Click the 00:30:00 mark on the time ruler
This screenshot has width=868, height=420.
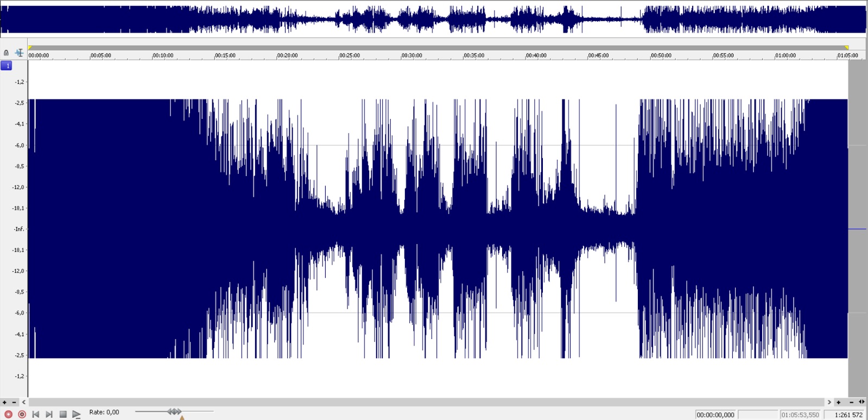tap(412, 55)
